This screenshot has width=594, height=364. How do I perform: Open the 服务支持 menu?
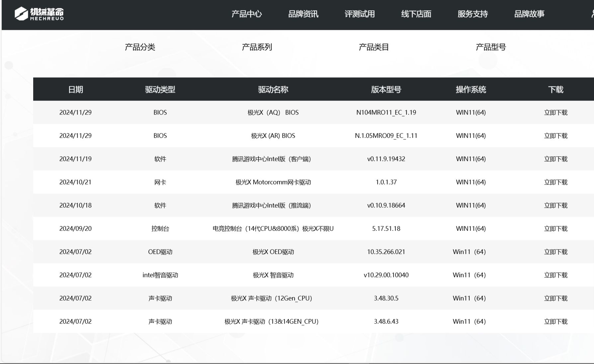[x=472, y=14]
